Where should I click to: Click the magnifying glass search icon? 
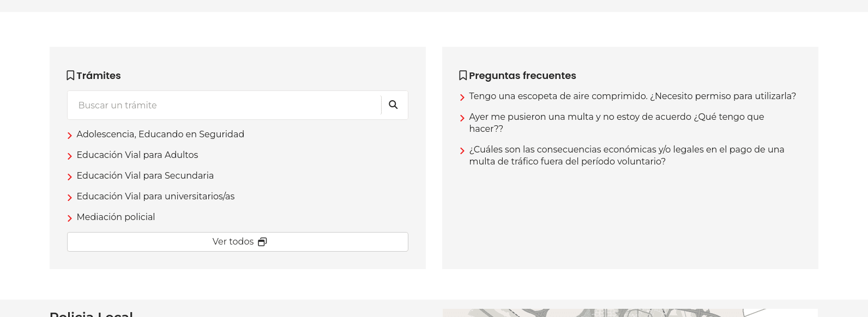pos(393,105)
